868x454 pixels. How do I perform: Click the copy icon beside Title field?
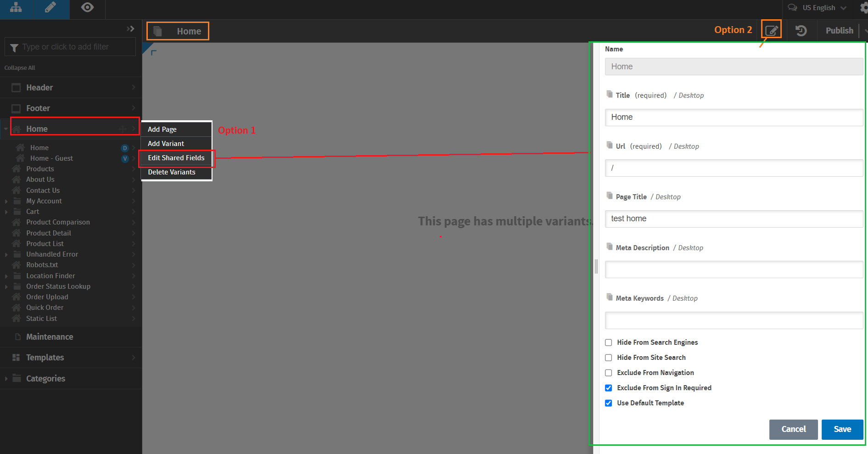click(x=609, y=94)
